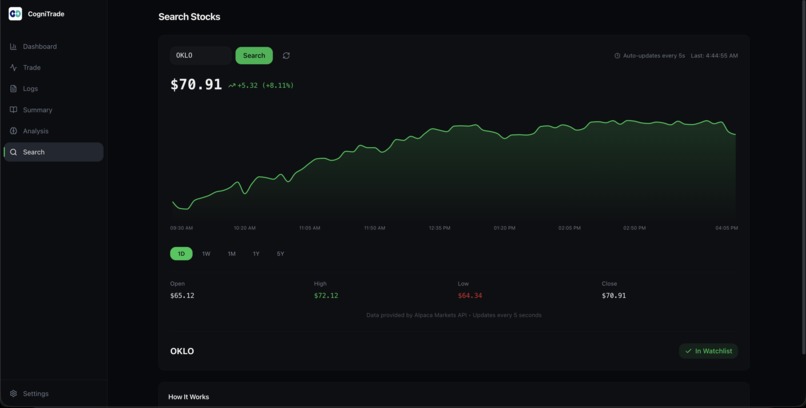Click the +5.32 (+8.11%) change value
This screenshot has height=408, width=806.
(x=265, y=85)
